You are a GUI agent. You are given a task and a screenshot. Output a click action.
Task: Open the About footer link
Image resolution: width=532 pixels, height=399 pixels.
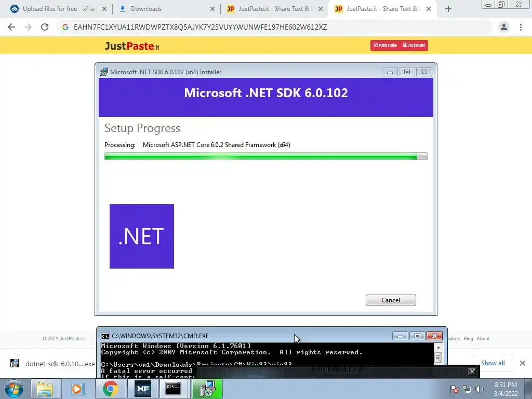tap(483, 339)
